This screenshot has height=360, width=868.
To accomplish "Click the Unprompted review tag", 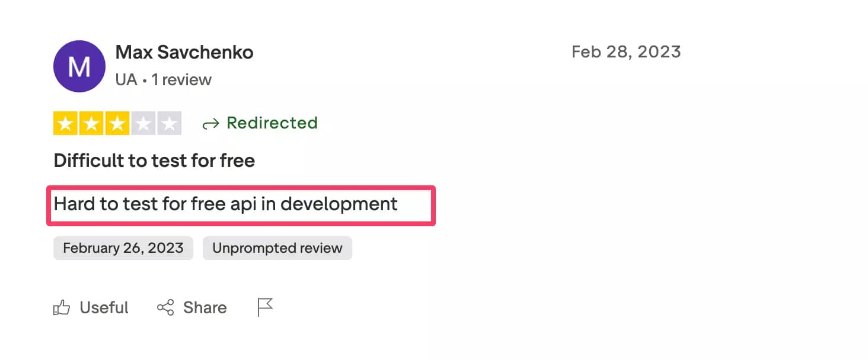I will [277, 247].
